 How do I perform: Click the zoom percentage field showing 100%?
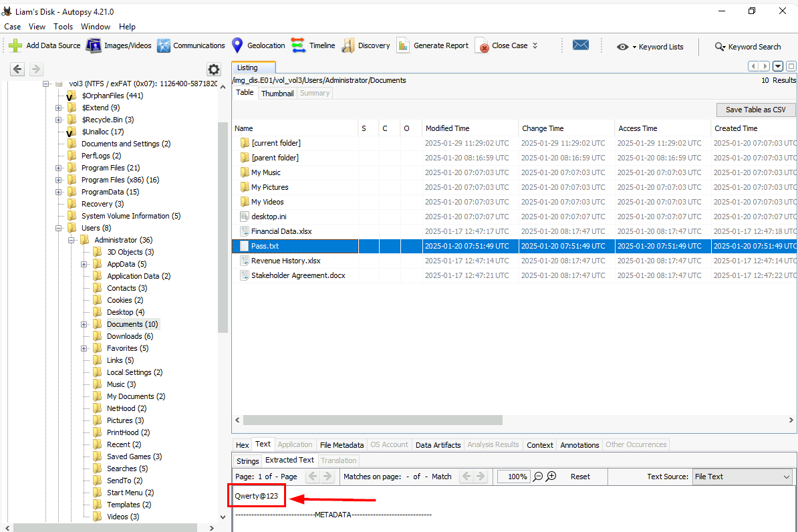[x=513, y=477]
